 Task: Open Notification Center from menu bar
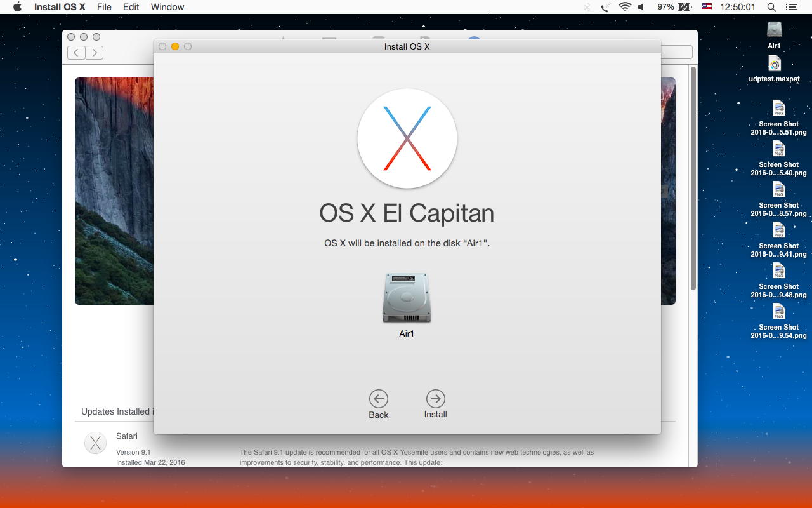pyautogui.click(x=791, y=7)
